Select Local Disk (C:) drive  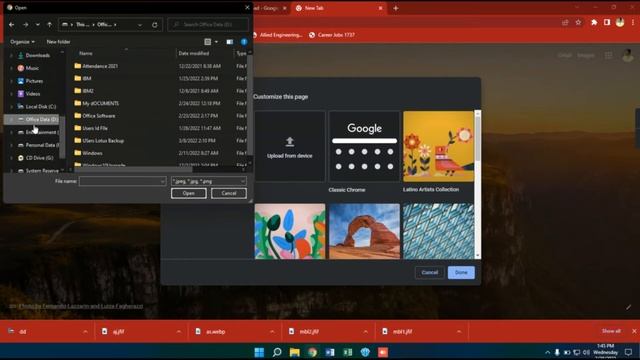point(40,107)
